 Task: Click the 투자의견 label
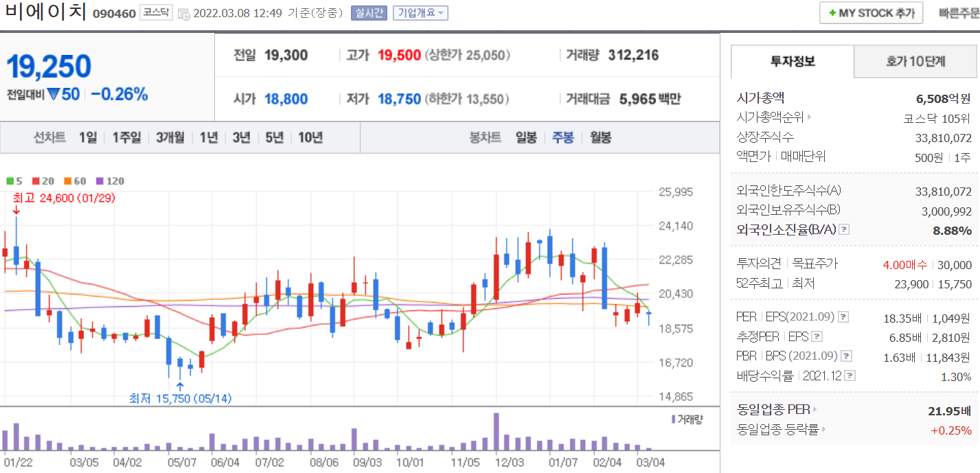pos(757,264)
